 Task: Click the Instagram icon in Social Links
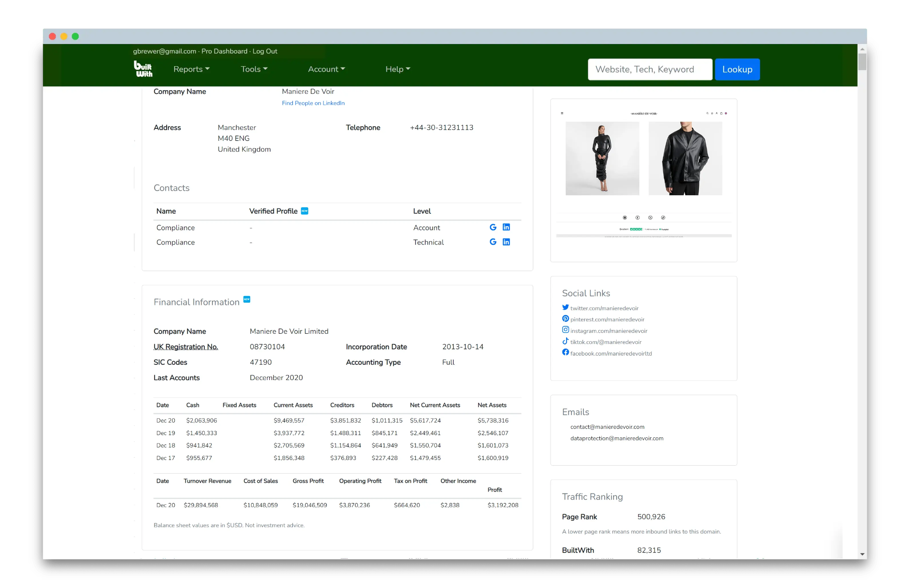pos(565,330)
